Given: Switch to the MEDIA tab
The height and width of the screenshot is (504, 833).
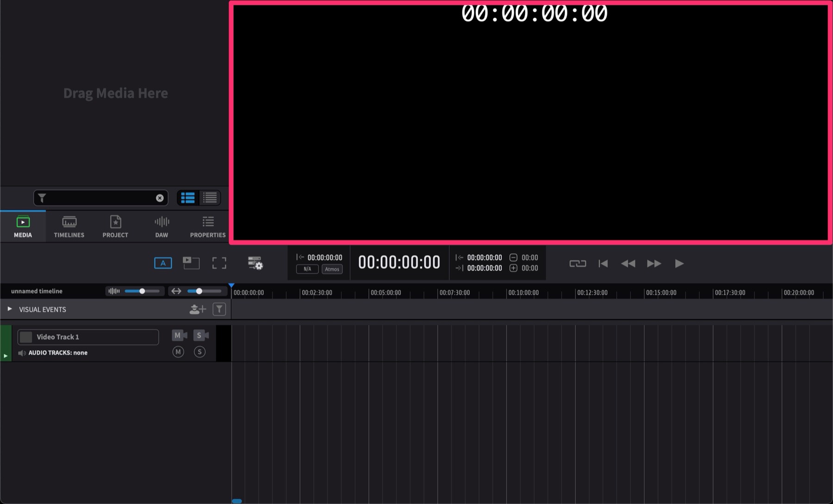Looking at the screenshot, I should pos(23,227).
